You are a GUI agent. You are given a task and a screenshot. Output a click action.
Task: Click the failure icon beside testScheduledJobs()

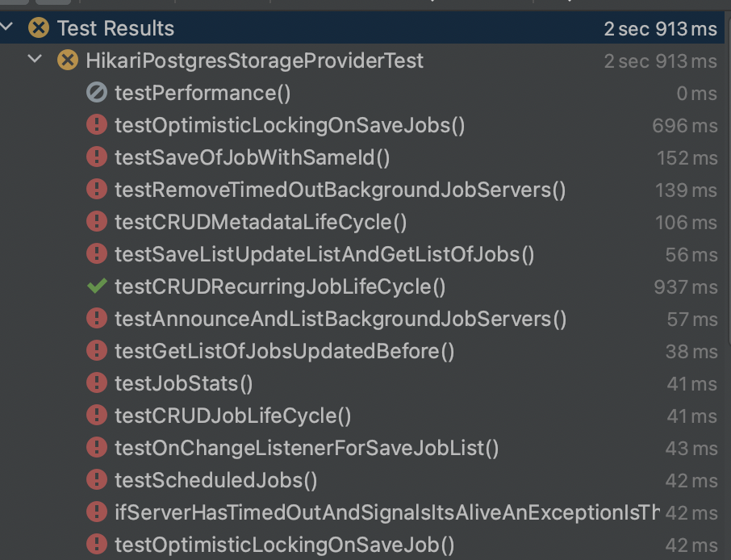click(x=97, y=481)
